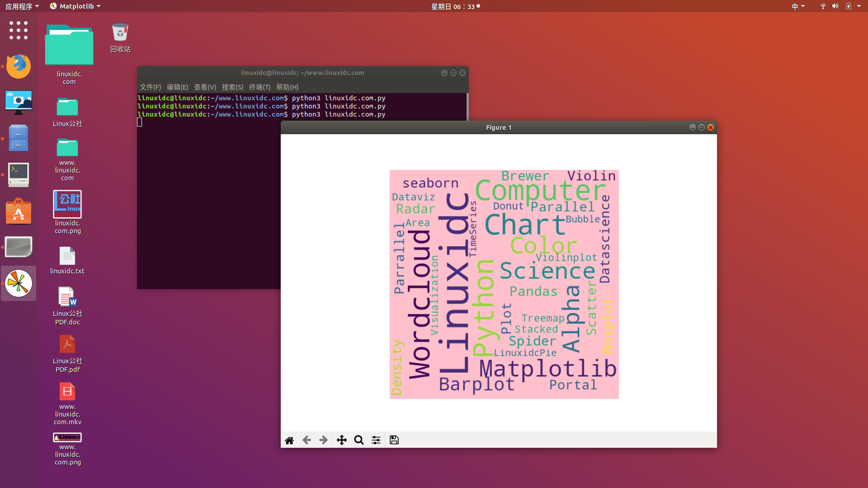Save the figure with floppy disk icon
868x488 pixels.
point(394,440)
